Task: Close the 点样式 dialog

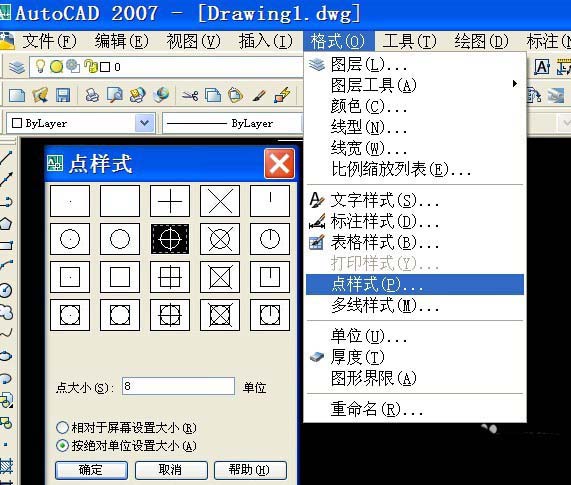Action: click(x=279, y=163)
